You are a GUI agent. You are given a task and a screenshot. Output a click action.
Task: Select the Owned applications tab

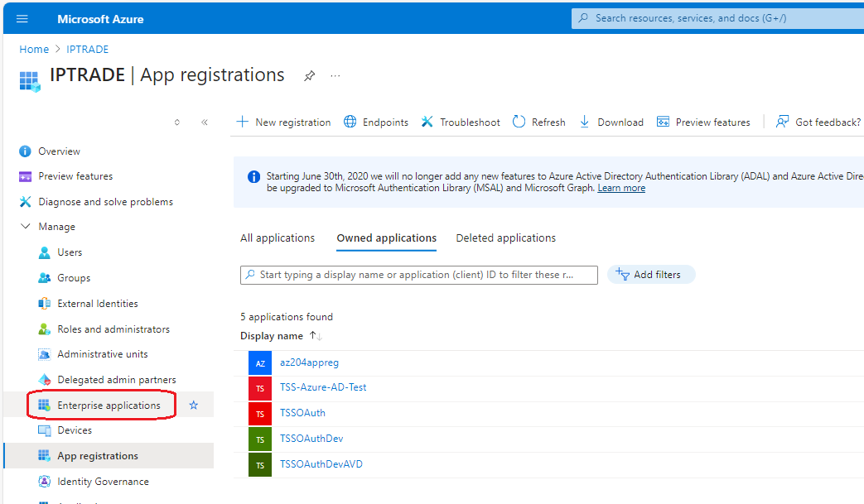pyautogui.click(x=386, y=238)
